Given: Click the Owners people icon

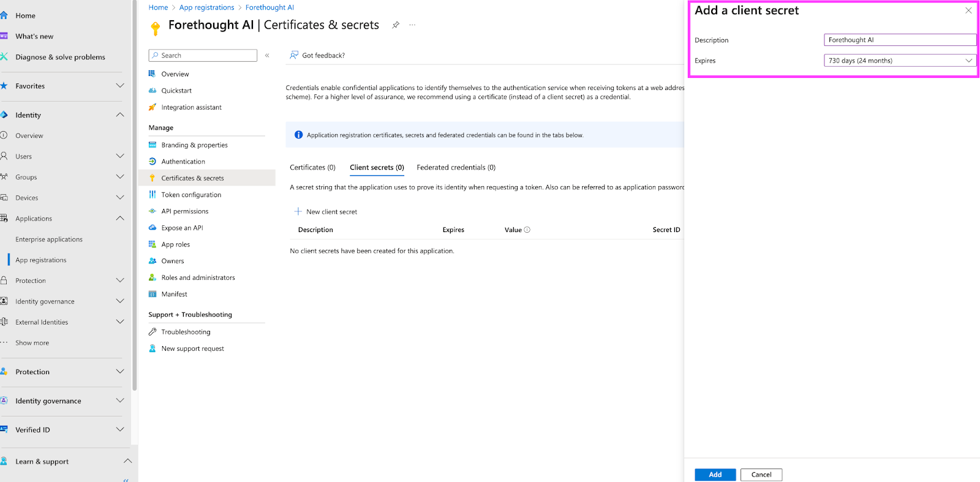Looking at the screenshot, I should 153,261.
